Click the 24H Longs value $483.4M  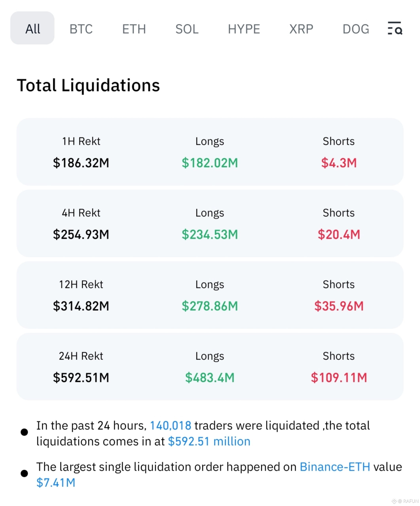click(210, 377)
